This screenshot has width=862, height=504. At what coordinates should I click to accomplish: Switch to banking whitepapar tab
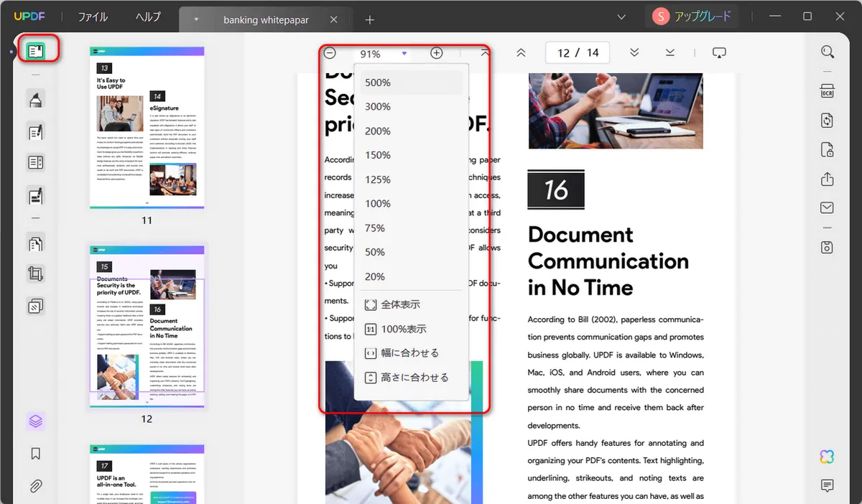[266, 19]
